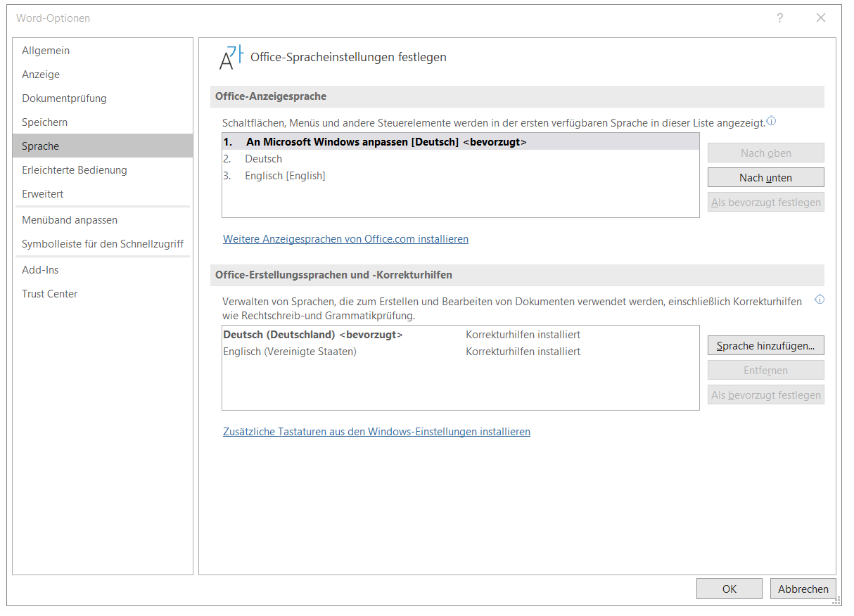Select display language entry '2. Deutsch'
Screen dimensions: 854x616
[x=461, y=159]
